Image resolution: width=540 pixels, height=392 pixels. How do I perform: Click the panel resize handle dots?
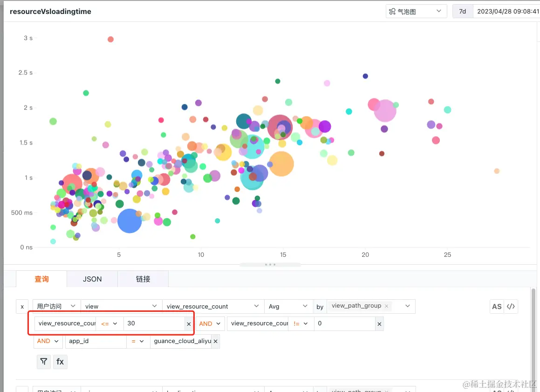click(270, 265)
